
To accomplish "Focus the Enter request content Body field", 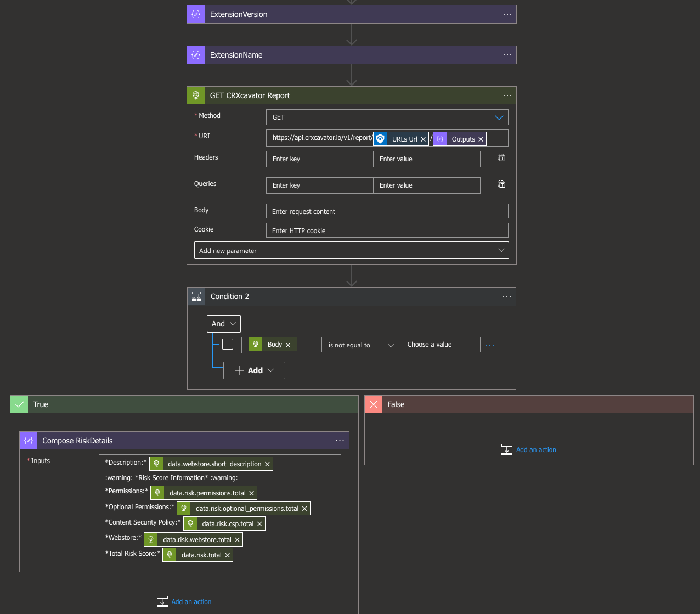I will point(387,211).
